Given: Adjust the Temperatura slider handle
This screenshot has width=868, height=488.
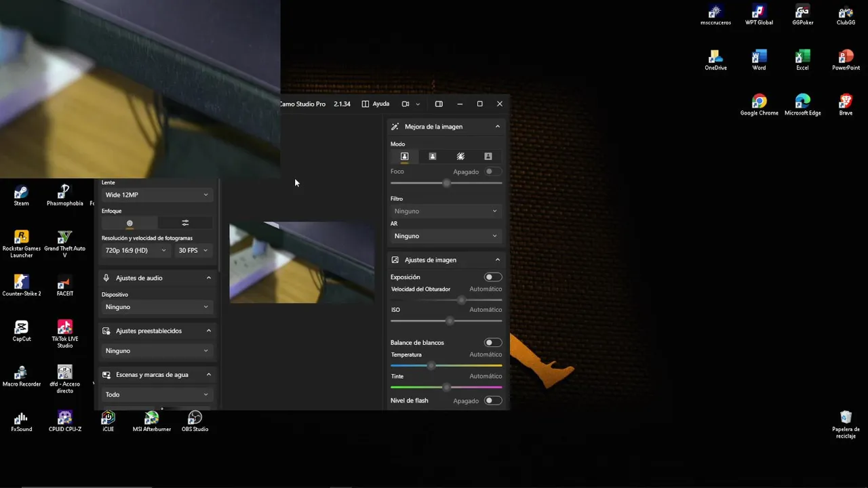Looking at the screenshot, I should [x=431, y=366].
